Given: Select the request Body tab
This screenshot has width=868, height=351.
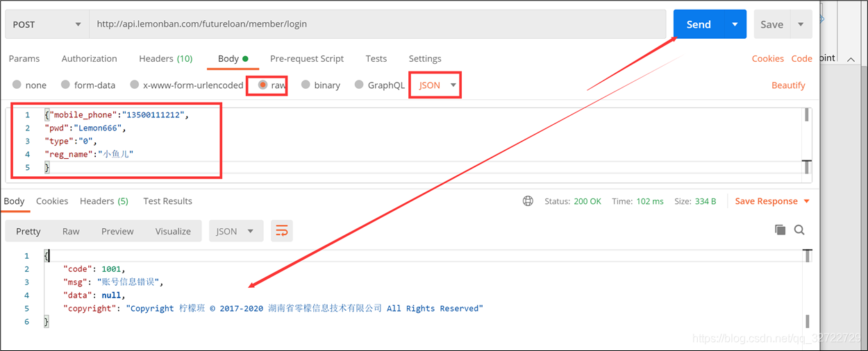Looking at the screenshot, I should click(233, 59).
